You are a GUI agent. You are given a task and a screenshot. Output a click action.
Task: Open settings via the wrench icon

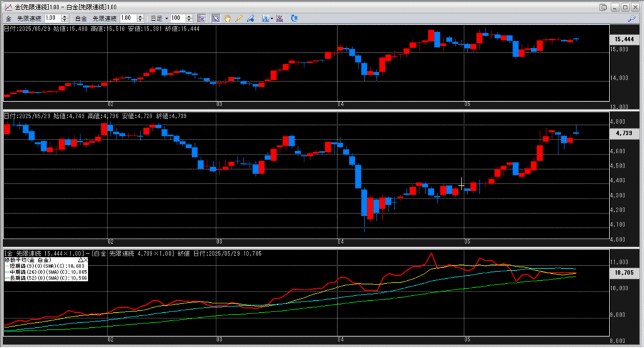631,18
